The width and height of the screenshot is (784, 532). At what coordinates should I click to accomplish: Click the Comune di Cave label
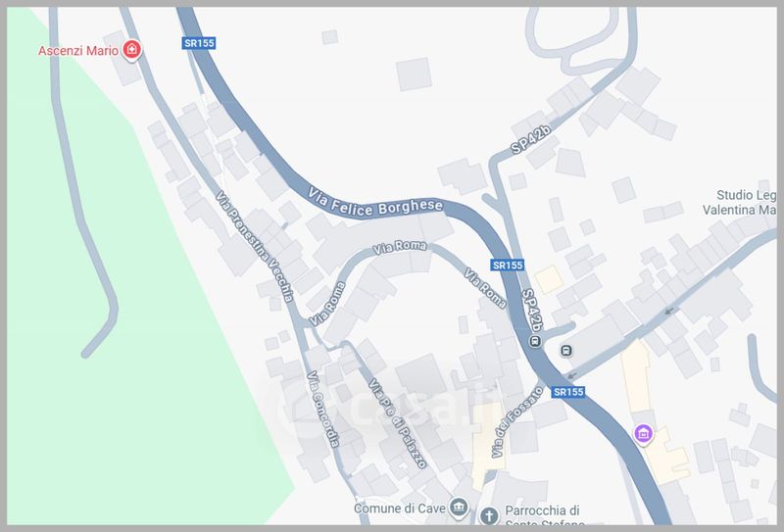400,508
